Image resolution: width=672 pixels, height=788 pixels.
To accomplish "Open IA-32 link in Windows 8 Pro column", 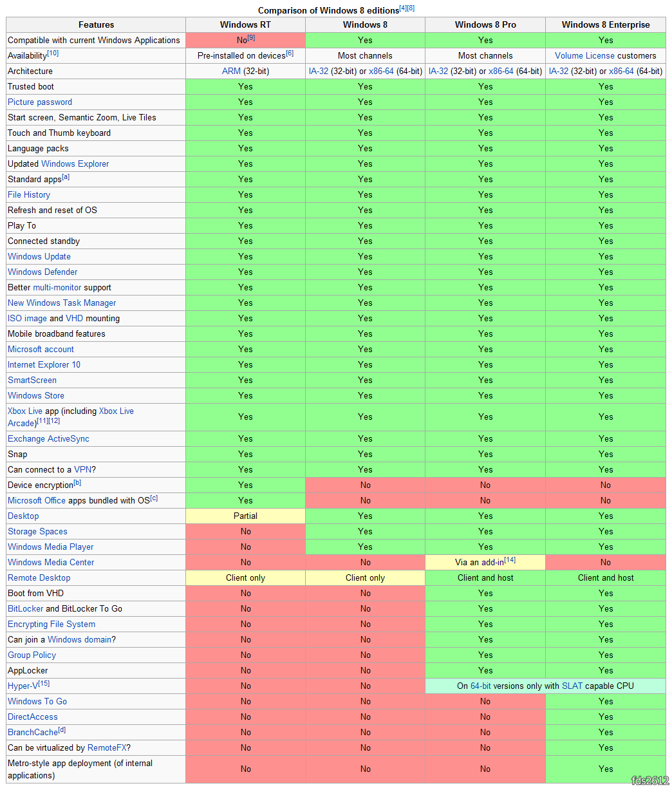I will tap(438, 71).
